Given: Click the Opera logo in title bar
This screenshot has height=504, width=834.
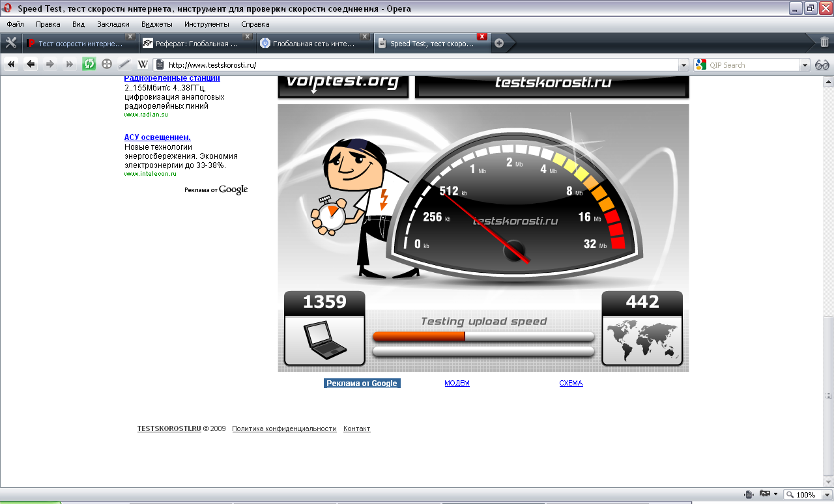Looking at the screenshot, I should (8, 8).
